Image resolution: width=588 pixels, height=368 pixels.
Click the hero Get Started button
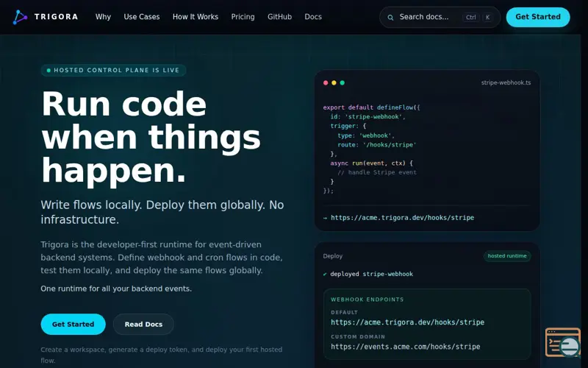point(73,324)
